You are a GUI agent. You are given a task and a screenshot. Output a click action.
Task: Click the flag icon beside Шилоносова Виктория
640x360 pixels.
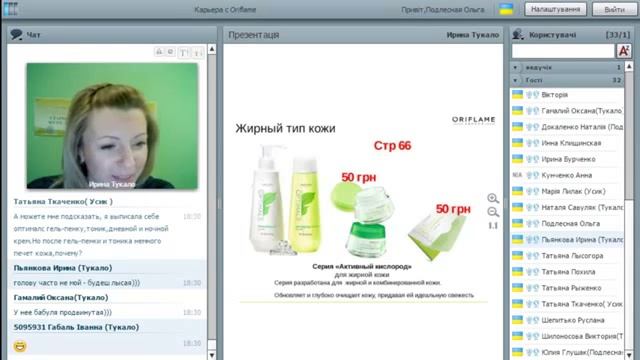coord(518,336)
